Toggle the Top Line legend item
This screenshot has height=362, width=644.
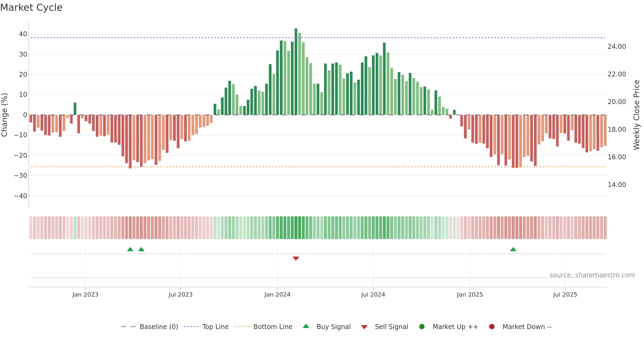click(206, 327)
